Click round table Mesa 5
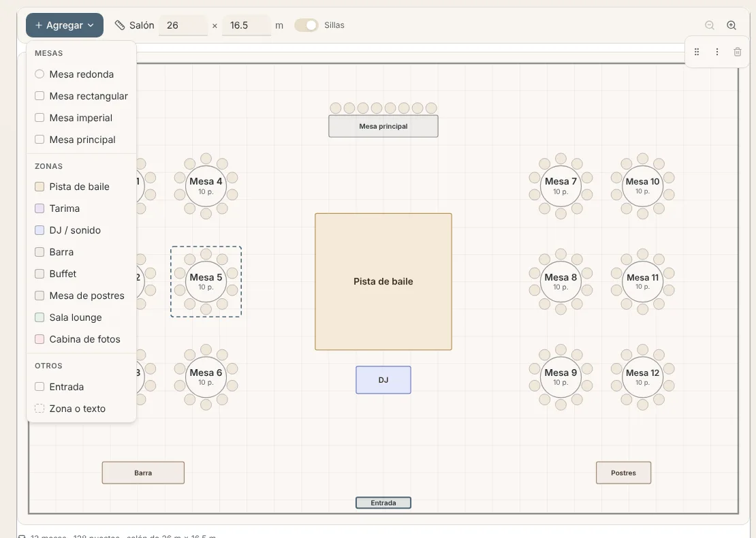756x538 pixels. click(x=206, y=281)
